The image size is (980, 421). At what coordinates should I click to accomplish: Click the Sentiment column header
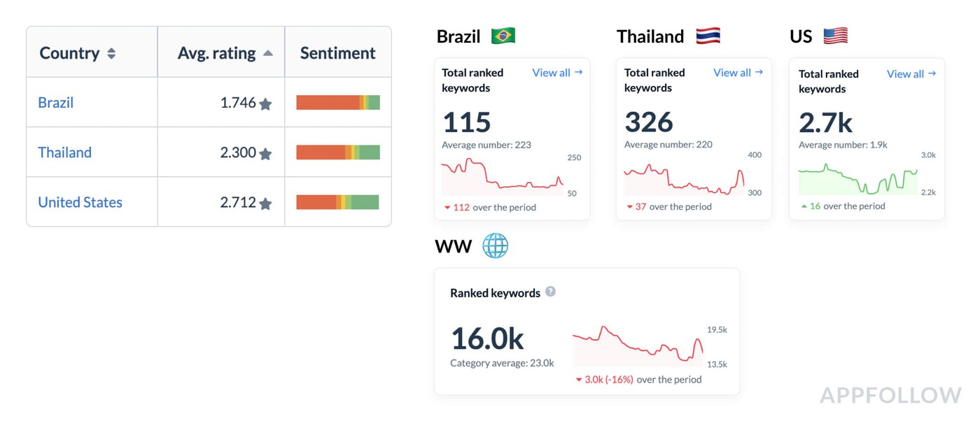(x=337, y=53)
